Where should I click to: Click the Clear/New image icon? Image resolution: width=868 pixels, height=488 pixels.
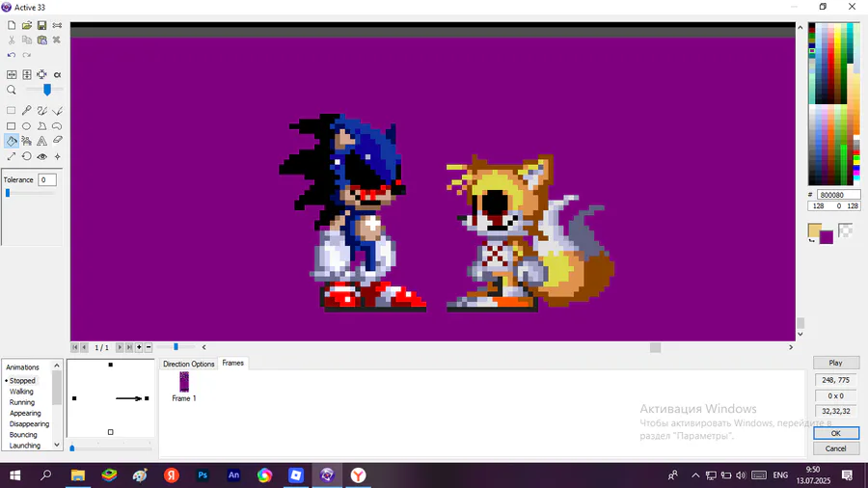pyautogui.click(x=11, y=25)
